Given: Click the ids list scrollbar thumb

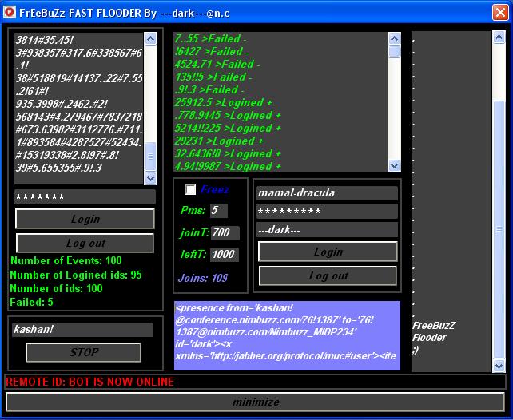Looking at the screenshot, I should (x=150, y=157).
